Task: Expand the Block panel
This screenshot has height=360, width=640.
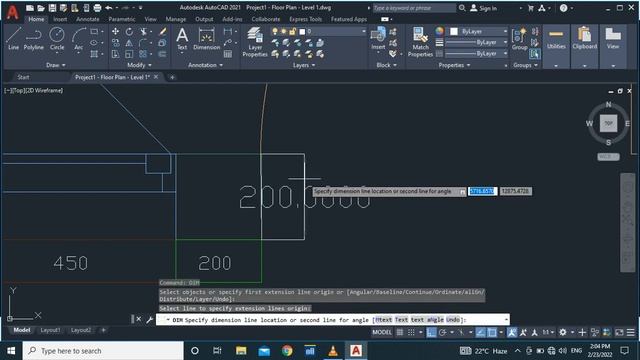Action: (386, 65)
